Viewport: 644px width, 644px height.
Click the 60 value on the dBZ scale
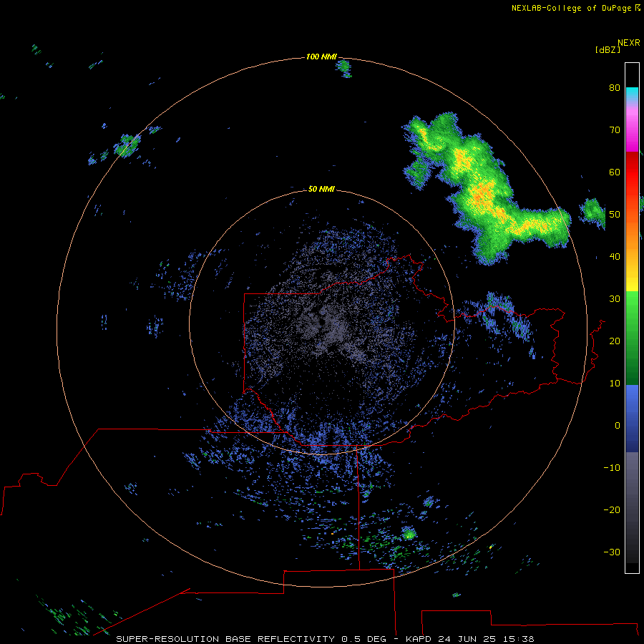(615, 172)
